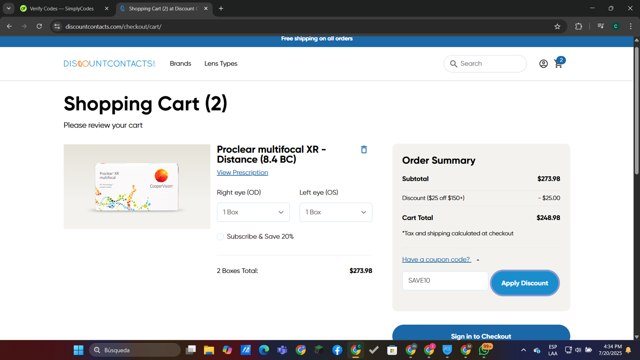Open a new browser tab
This screenshot has height=360, width=640.
click(221, 9)
